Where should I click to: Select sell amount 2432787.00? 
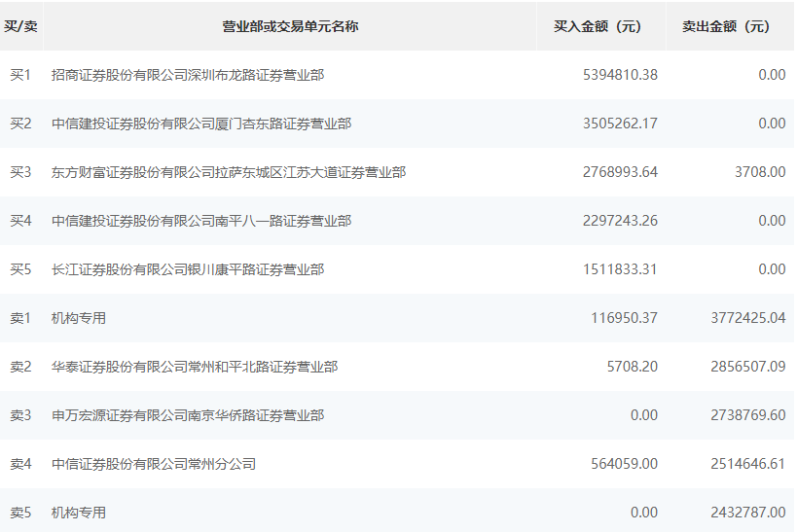748,513
